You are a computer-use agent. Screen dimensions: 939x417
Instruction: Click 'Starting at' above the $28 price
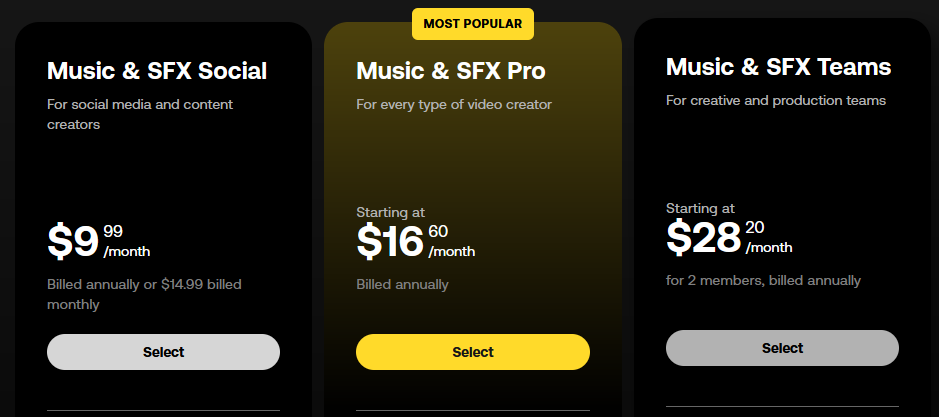[700, 208]
